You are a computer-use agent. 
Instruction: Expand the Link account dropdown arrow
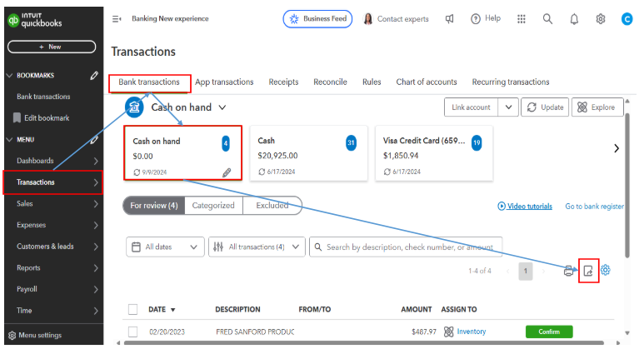pos(508,107)
